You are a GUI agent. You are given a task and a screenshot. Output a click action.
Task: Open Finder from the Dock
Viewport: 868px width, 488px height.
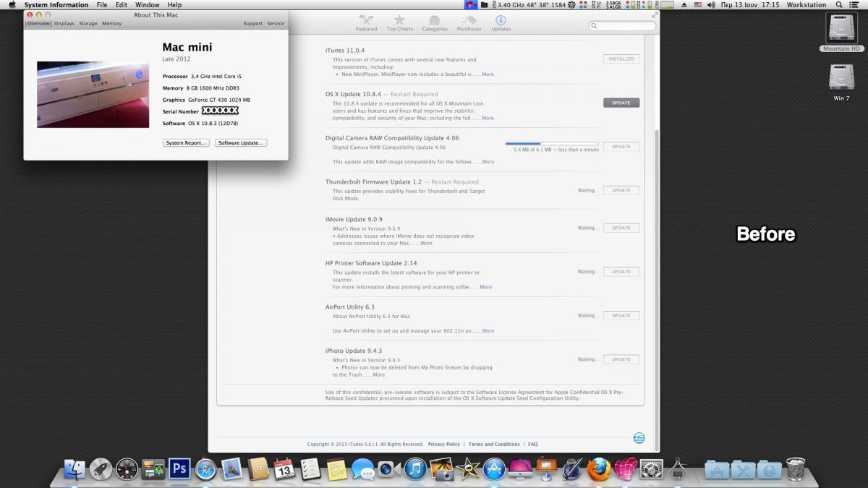[75, 469]
